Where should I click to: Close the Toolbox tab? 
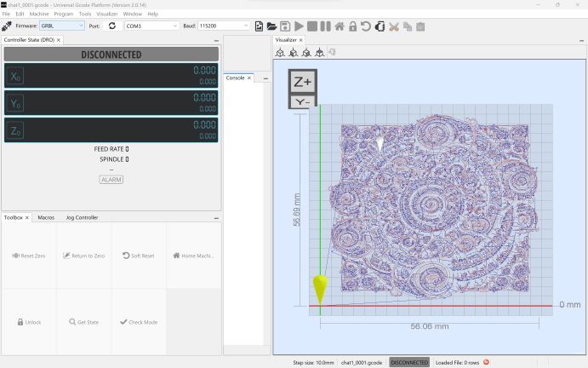27,218
